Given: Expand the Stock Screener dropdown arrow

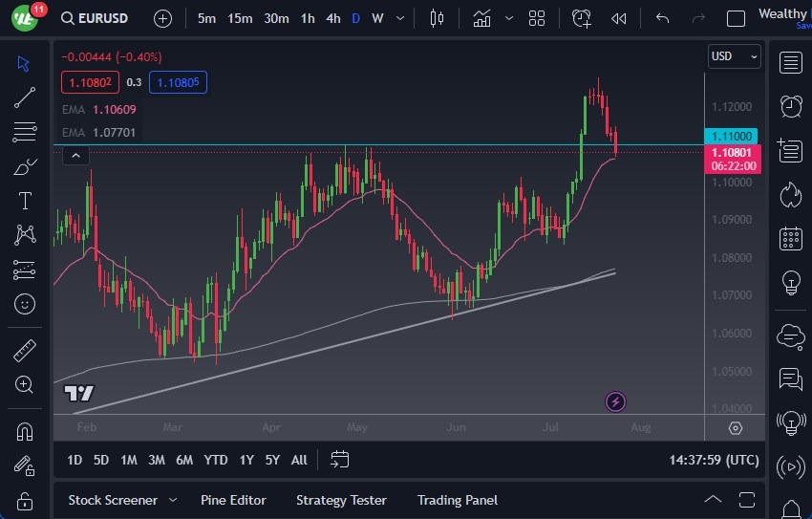Looking at the screenshot, I should 173,500.
